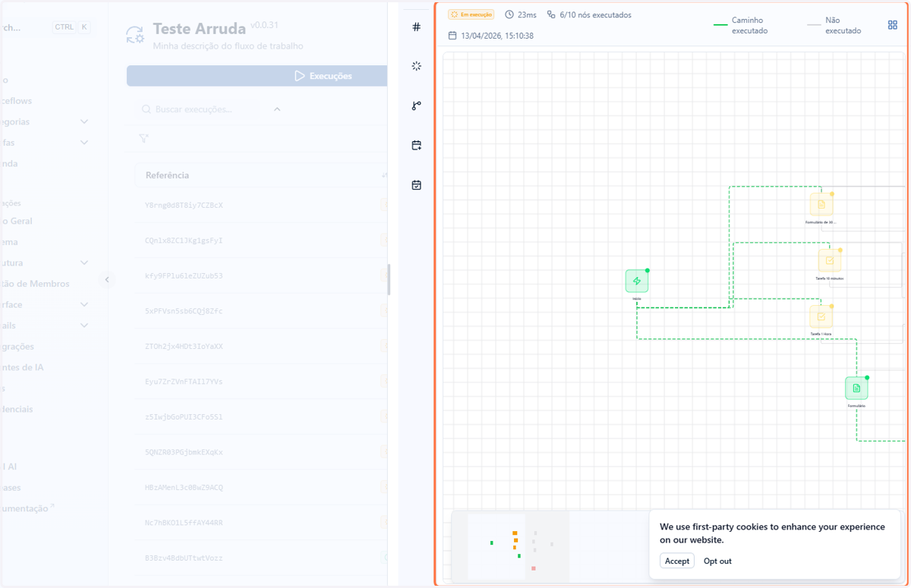Click the nodes icon beside 6/10 nós executados
Viewport: 911px width, 588px height.
551,14
